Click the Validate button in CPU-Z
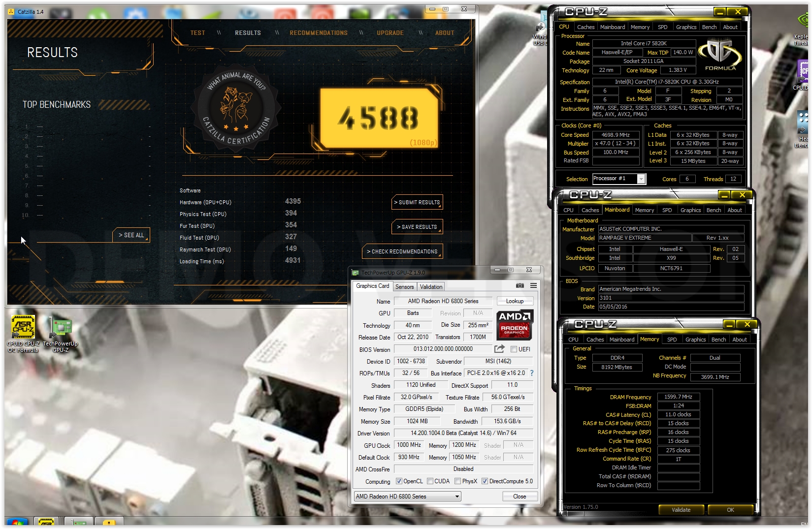 click(x=681, y=510)
